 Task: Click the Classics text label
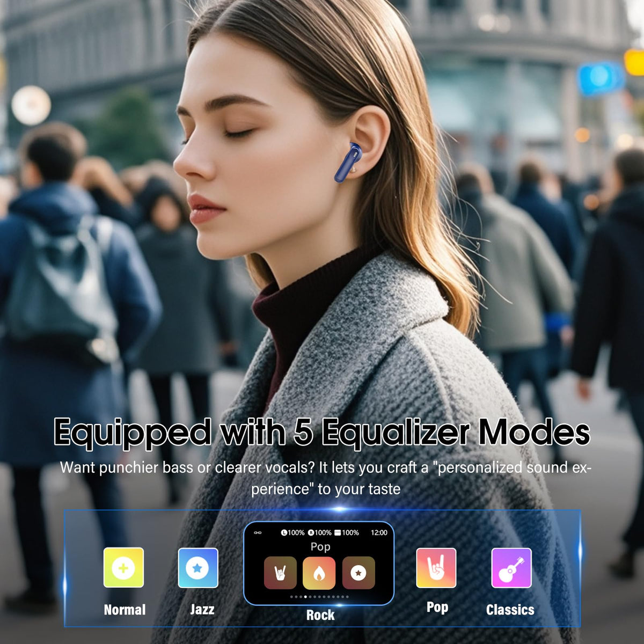pos(510,610)
